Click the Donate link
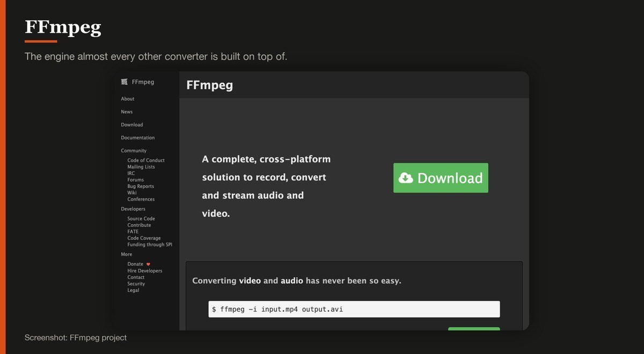644x354 pixels. (x=135, y=264)
